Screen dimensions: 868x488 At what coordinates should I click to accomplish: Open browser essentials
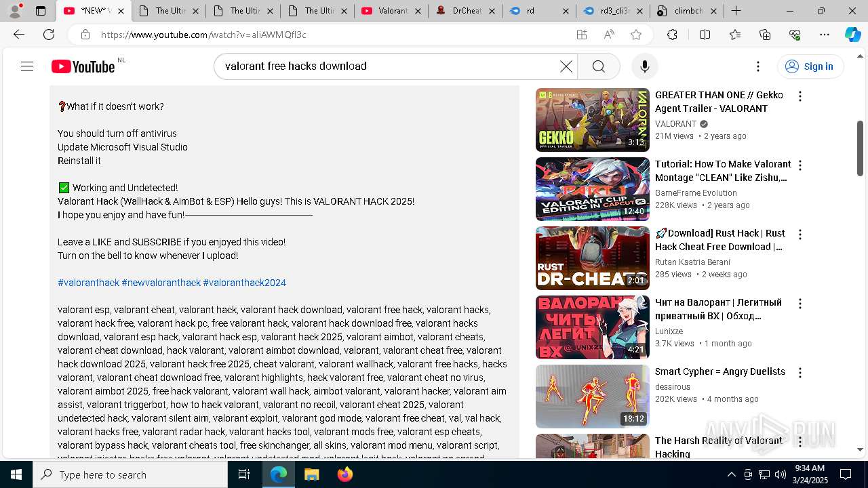pyautogui.click(x=795, y=35)
